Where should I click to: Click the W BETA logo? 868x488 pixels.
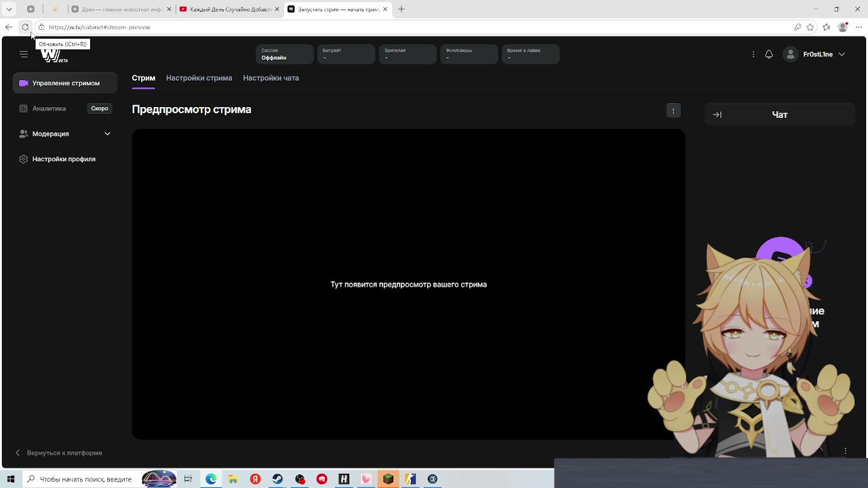pos(54,56)
